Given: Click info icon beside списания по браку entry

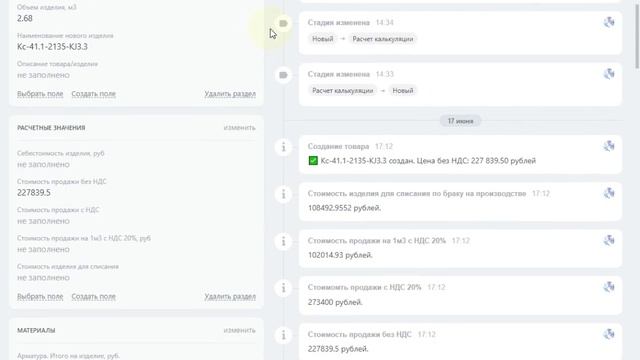Looking at the screenshot, I should coord(283,194).
